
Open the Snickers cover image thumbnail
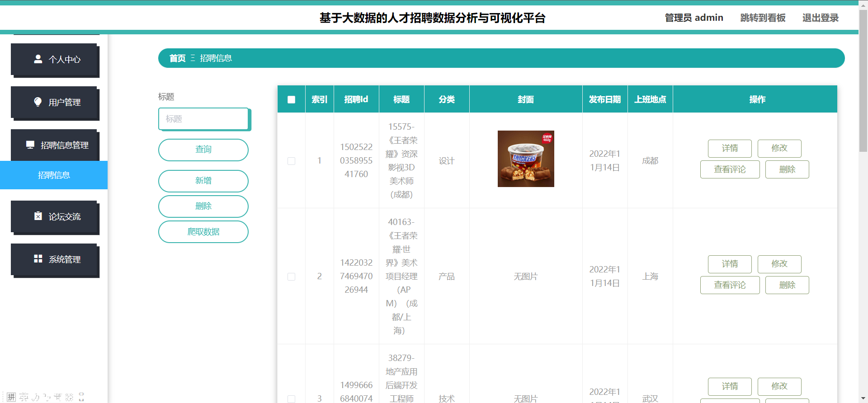526,159
